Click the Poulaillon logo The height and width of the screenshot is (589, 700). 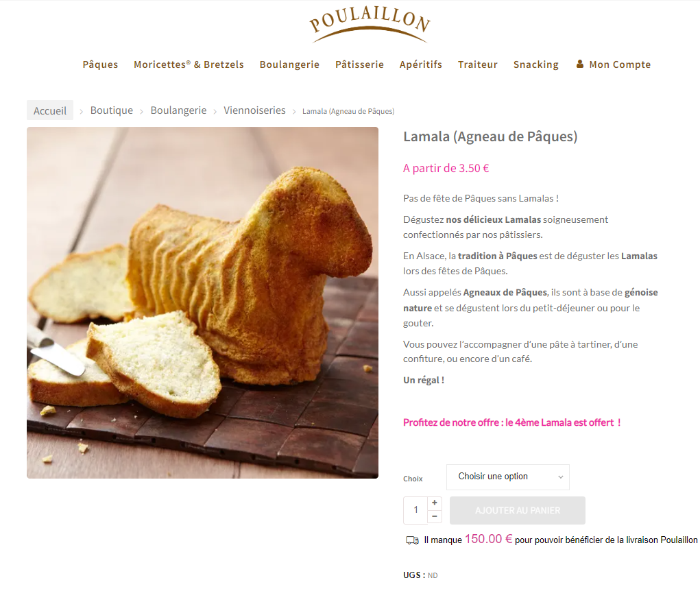tap(370, 25)
